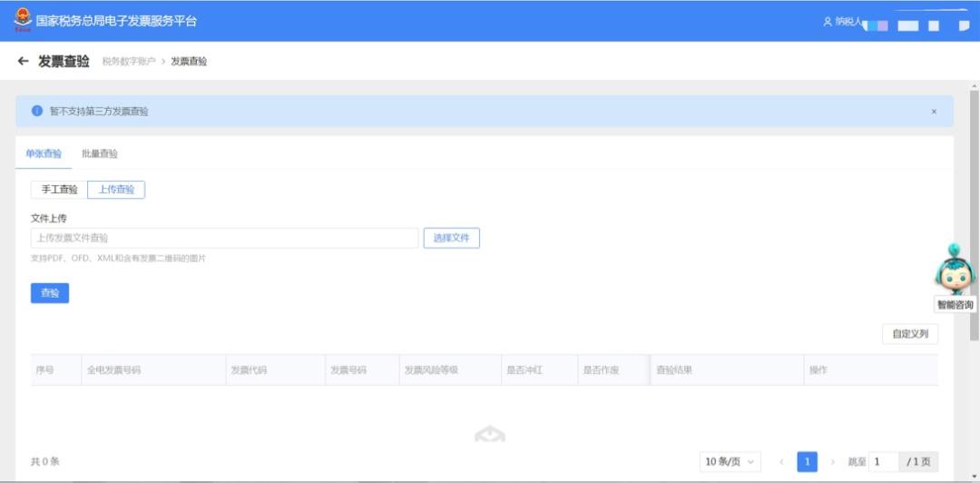Select 手工查验 mode

click(59, 190)
